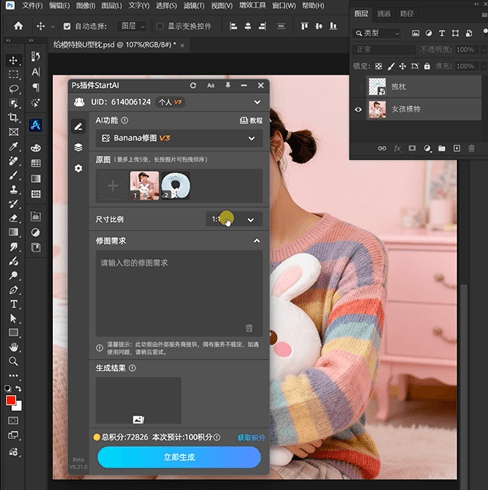The height and width of the screenshot is (490, 488).
Task: Toggle lock image pixels brush icon
Action: (x=391, y=66)
